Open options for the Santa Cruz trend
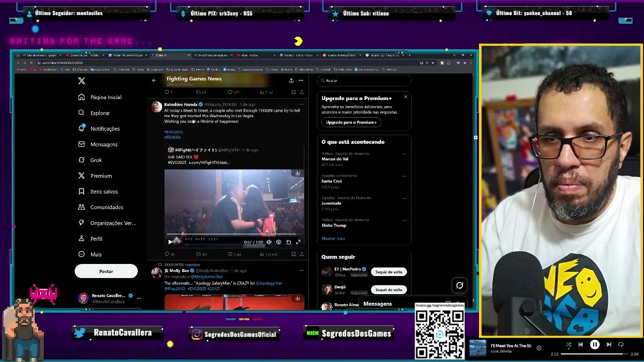Viewport: 644px width, 362px height. pyautogui.click(x=405, y=176)
